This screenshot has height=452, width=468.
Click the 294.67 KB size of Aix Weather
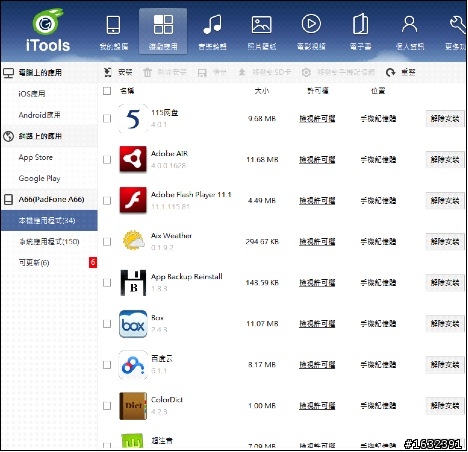pos(262,242)
